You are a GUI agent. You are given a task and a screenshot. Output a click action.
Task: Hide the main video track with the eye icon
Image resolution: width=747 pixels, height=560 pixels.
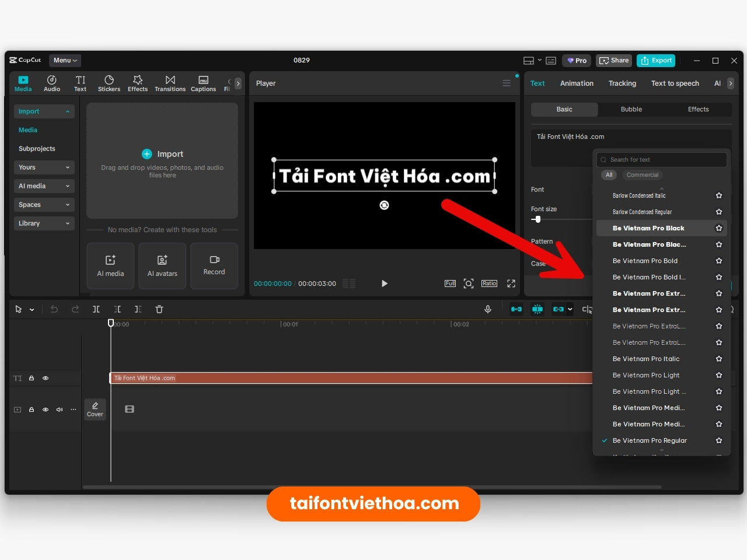tap(46, 409)
